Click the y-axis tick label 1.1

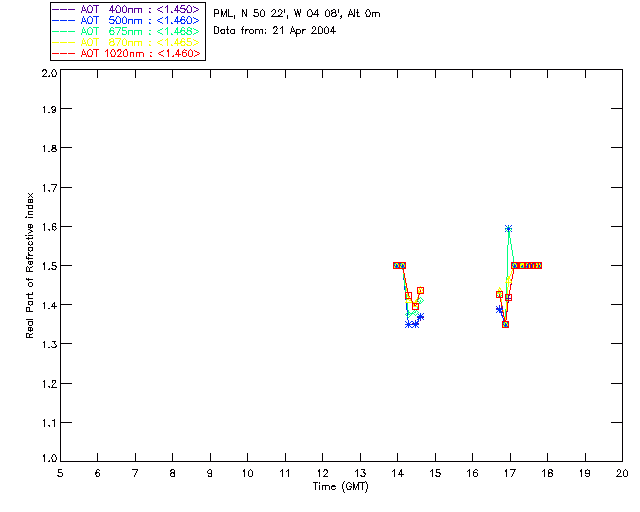tap(49, 423)
